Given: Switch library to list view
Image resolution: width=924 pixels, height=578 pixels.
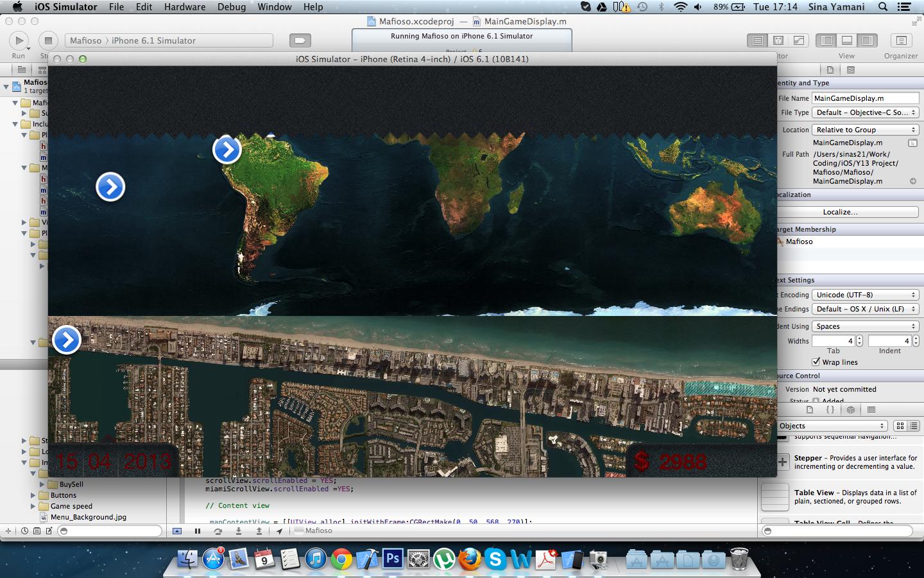Looking at the screenshot, I should click(914, 426).
